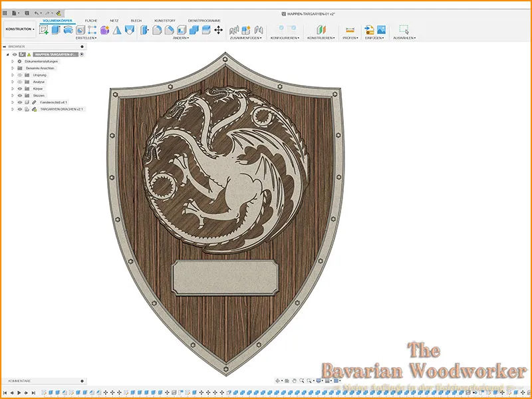Open the EINFÜGEN dropdown menu
532x399 pixels.
pos(374,38)
